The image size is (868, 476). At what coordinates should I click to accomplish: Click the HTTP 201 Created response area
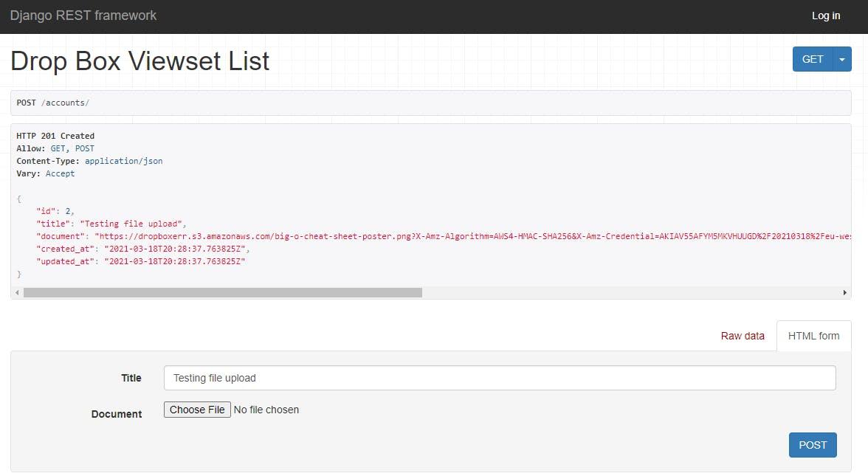55,135
